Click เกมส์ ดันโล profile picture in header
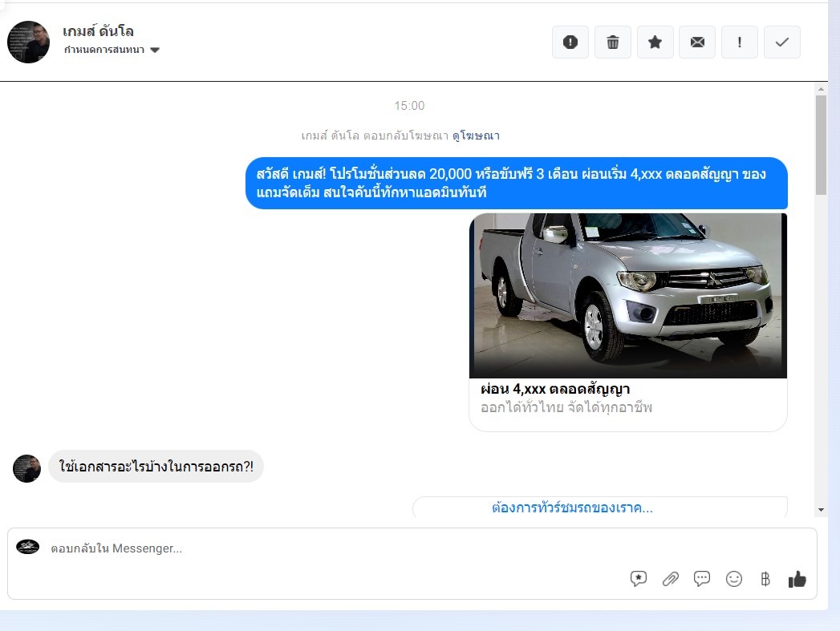Image resolution: width=840 pixels, height=631 pixels. point(28,42)
